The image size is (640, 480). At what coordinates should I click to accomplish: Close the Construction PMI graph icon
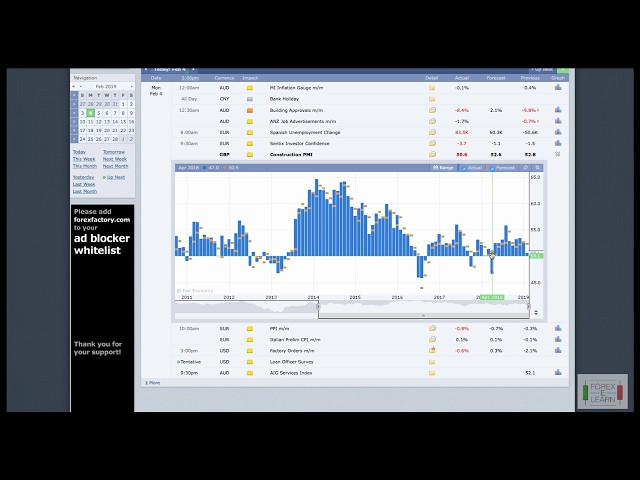coord(558,154)
